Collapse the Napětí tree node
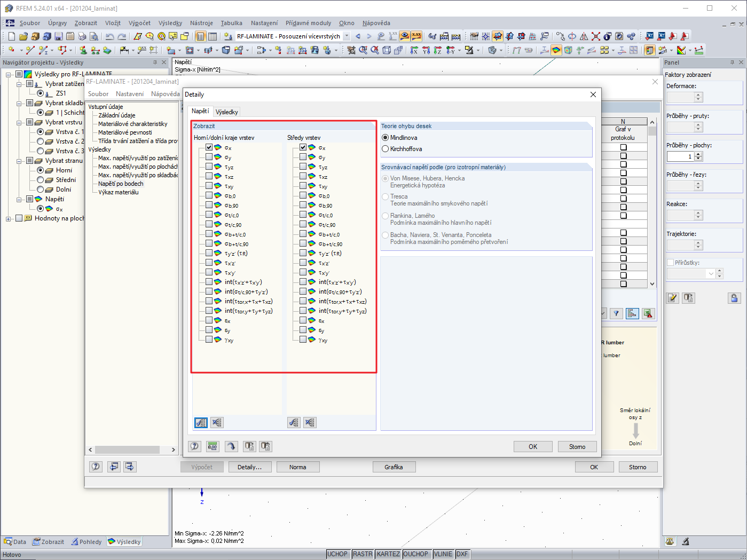The height and width of the screenshot is (560, 747). (x=19, y=199)
